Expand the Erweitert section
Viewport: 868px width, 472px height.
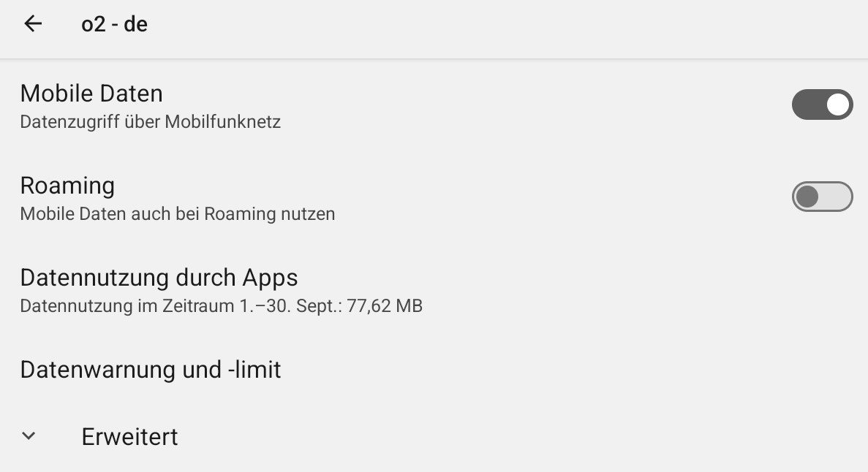[x=434, y=437]
